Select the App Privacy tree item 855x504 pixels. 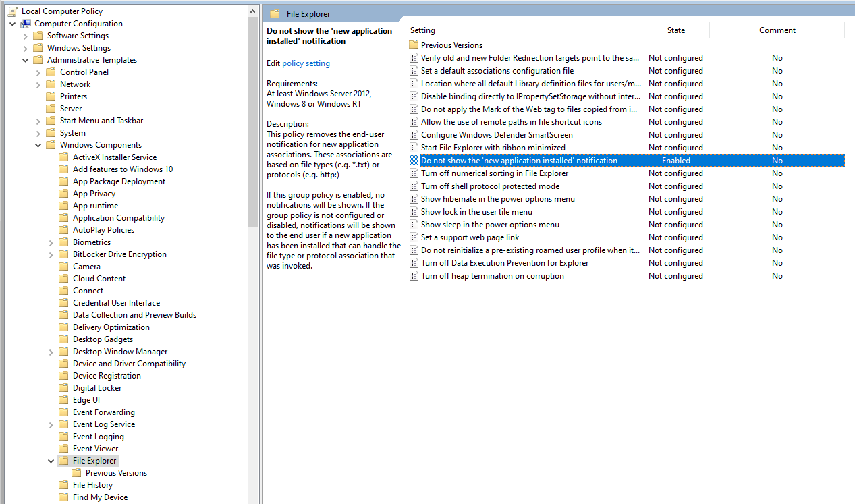(x=94, y=194)
